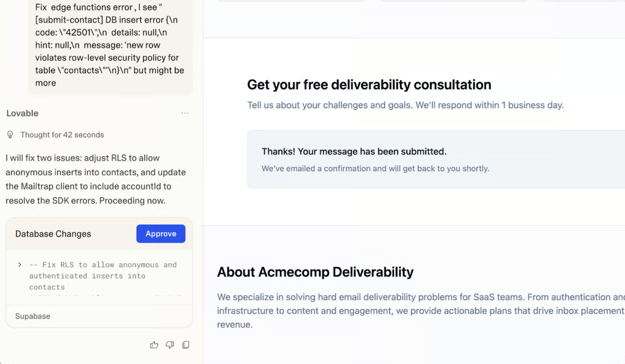The height and width of the screenshot is (364, 625).
Task: Click the "Tell us about your challenges" subtitle
Action: click(405, 105)
